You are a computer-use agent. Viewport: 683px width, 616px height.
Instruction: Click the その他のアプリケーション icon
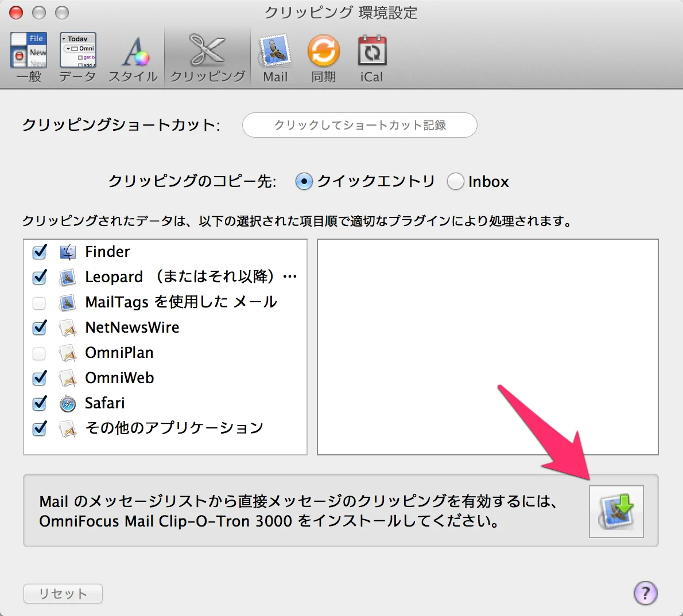(x=68, y=429)
